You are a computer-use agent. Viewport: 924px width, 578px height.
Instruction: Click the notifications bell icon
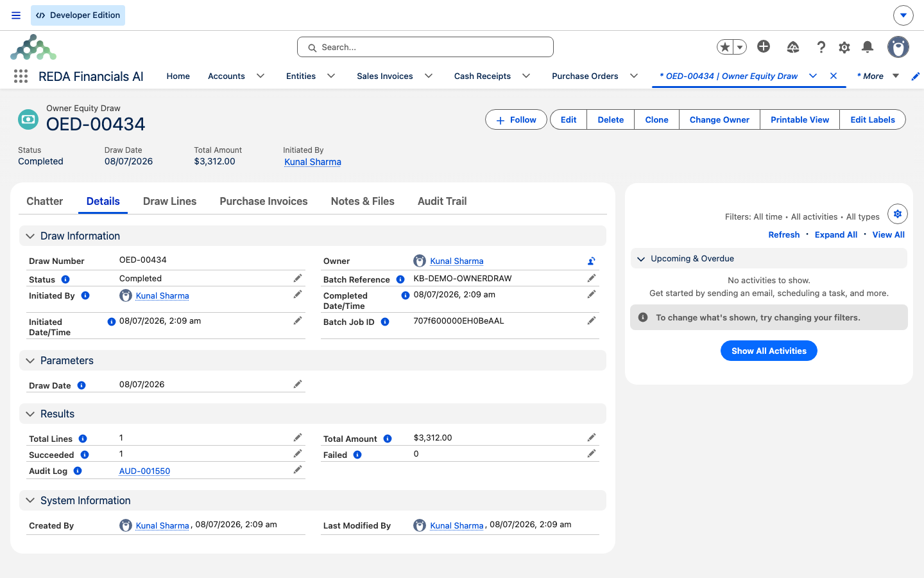pos(868,47)
